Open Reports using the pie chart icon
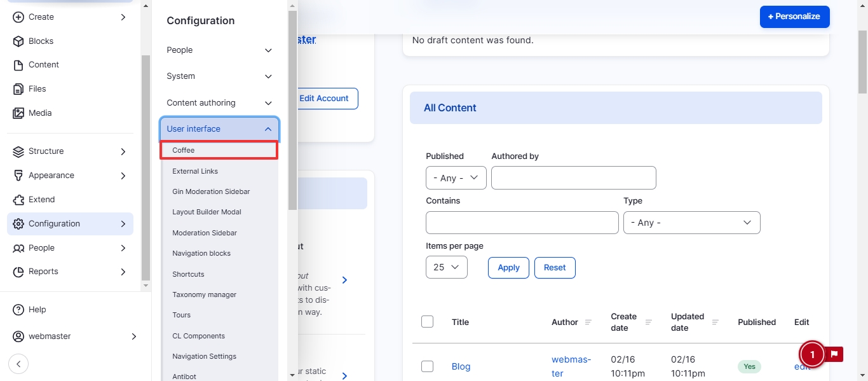 [18, 272]
